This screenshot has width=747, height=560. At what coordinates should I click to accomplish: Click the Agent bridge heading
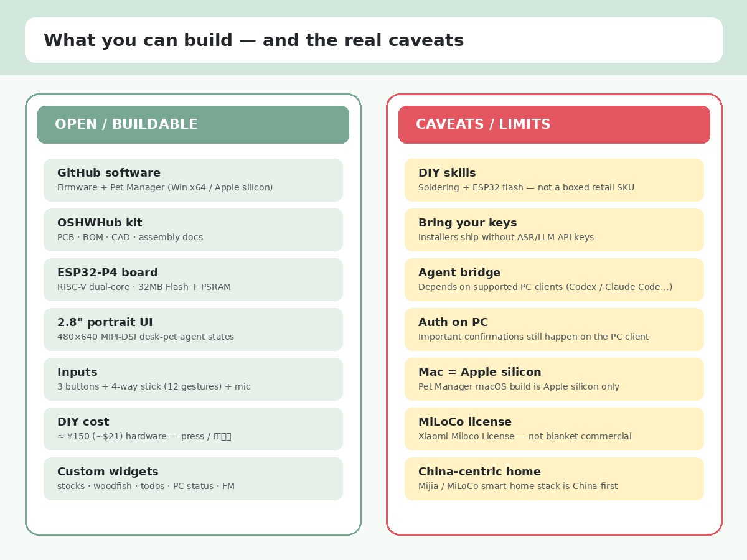tap(459, 273)
